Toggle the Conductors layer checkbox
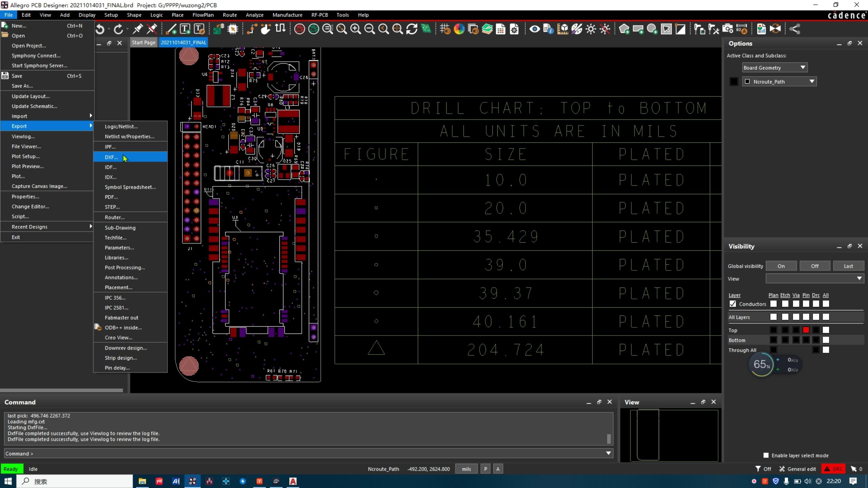The height and width of the screenshot is (488, 868). (733, 304)
